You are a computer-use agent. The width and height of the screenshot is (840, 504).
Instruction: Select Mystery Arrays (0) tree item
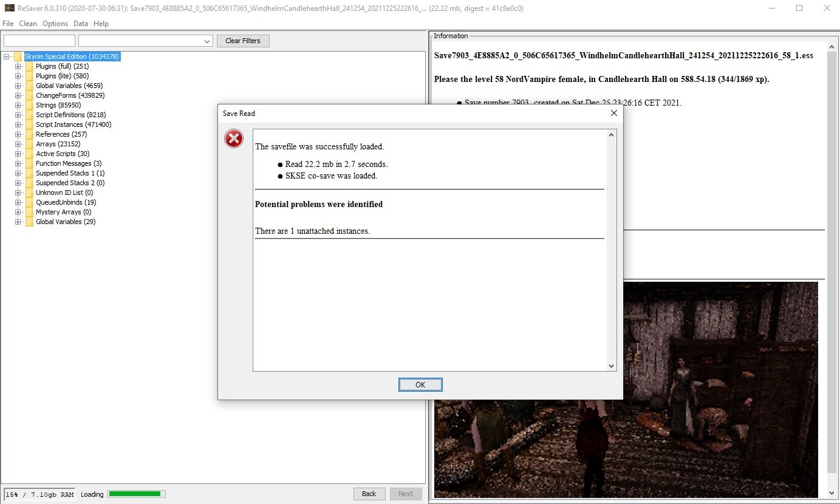[63, 212]
